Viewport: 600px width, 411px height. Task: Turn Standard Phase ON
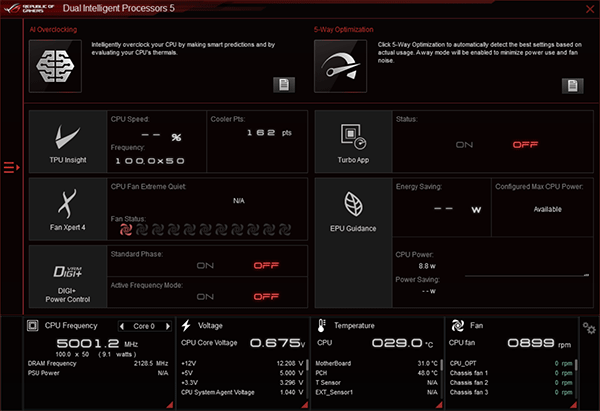point(205,266)
